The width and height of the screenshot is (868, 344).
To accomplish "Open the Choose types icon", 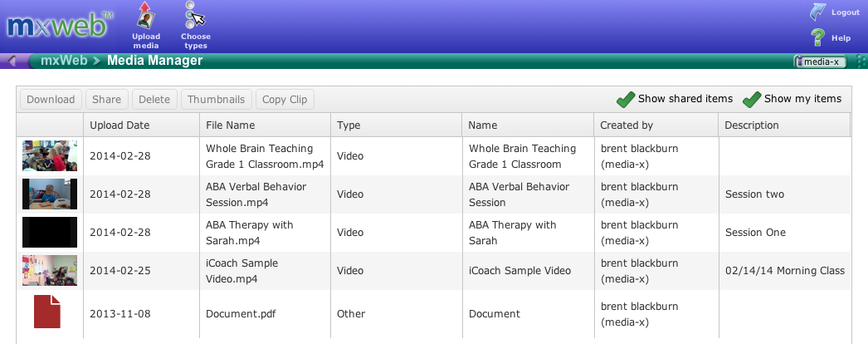I will point(195,16).
